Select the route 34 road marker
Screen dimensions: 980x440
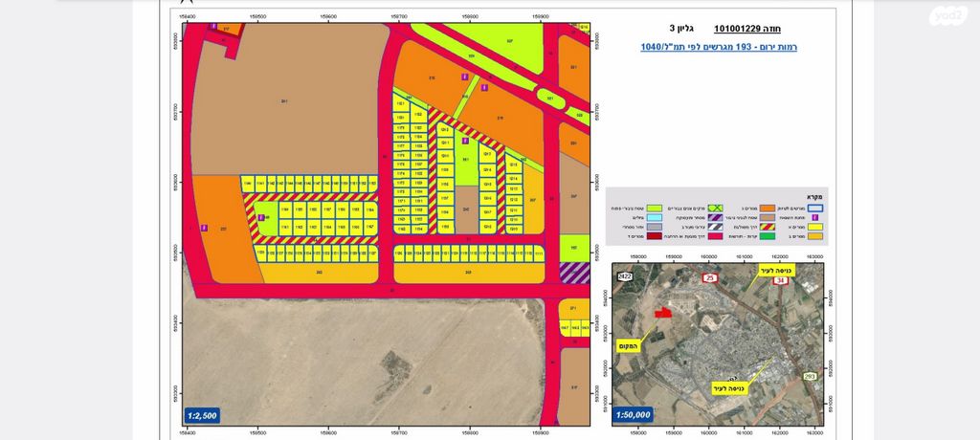[780, 280]
